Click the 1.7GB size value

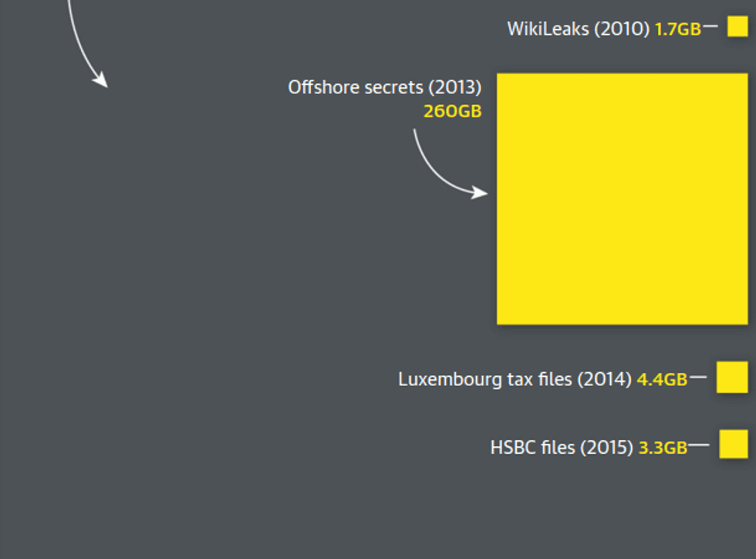(x=677, y=29)
